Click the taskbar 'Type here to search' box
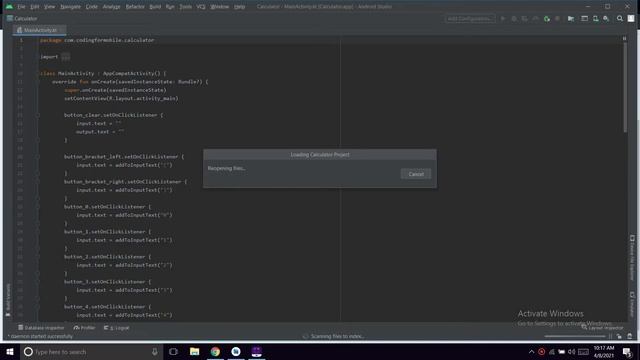 coord(91,352)
